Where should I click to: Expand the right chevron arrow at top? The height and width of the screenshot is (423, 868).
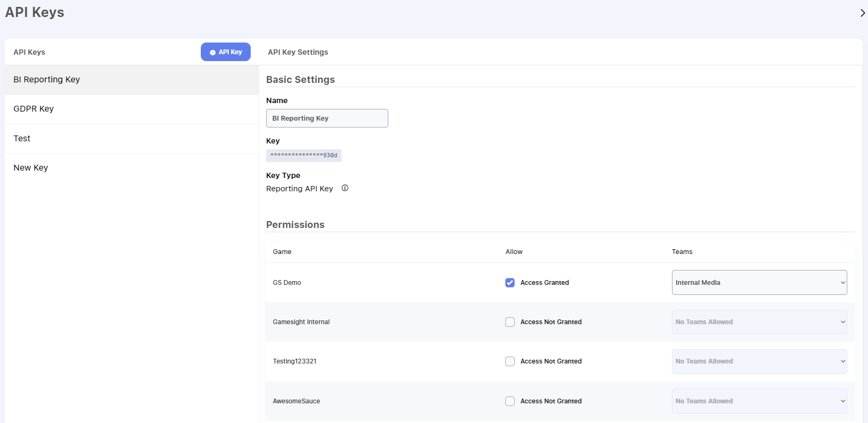point(862,13)
